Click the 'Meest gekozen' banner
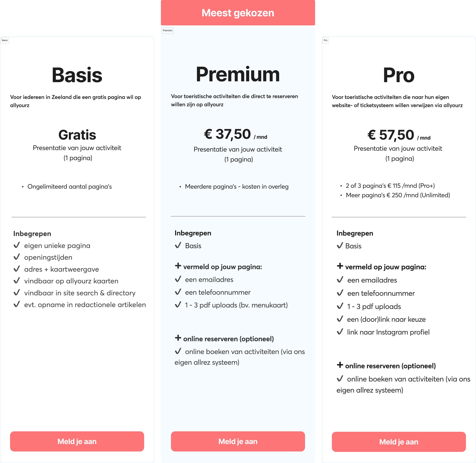Viewport: 476px width, 463px height. (238, 13)
